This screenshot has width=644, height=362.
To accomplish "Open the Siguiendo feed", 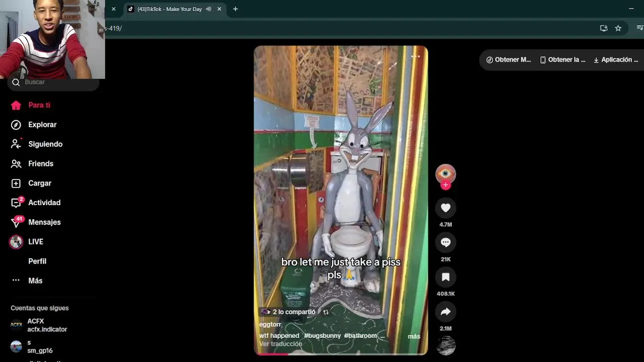I will [37, 144].
